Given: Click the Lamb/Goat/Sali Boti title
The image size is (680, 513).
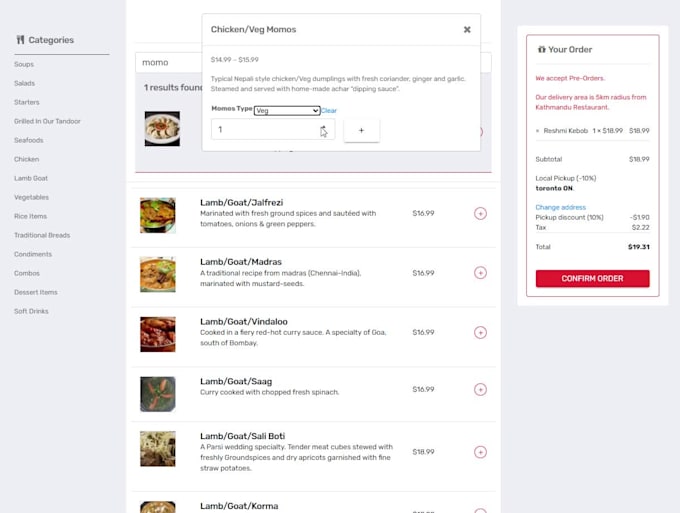Looking at the screenshot, I should click(242, 436).
